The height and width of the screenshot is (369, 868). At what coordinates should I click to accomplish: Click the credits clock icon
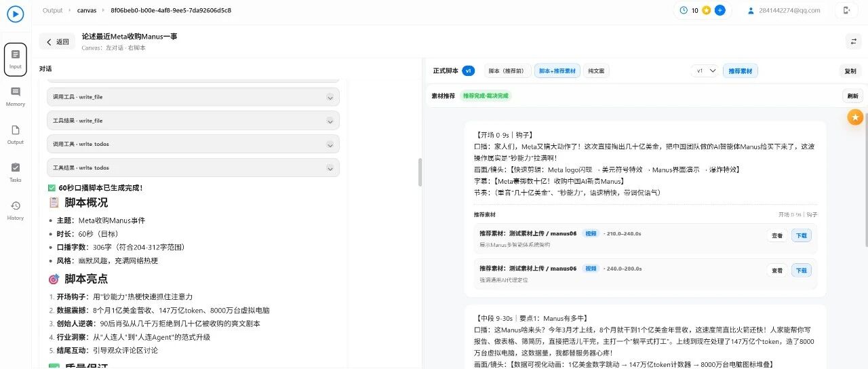coord(684,10)
